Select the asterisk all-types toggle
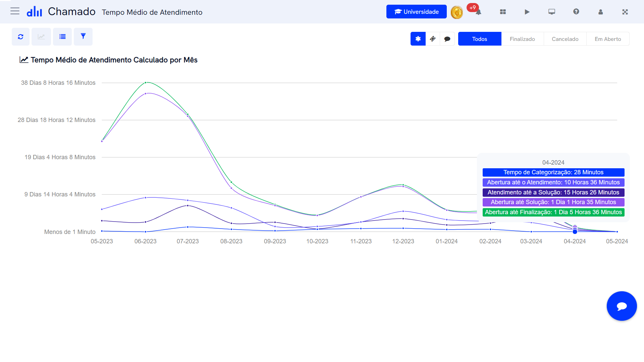 pyautogui.click(x=418, y=39)
